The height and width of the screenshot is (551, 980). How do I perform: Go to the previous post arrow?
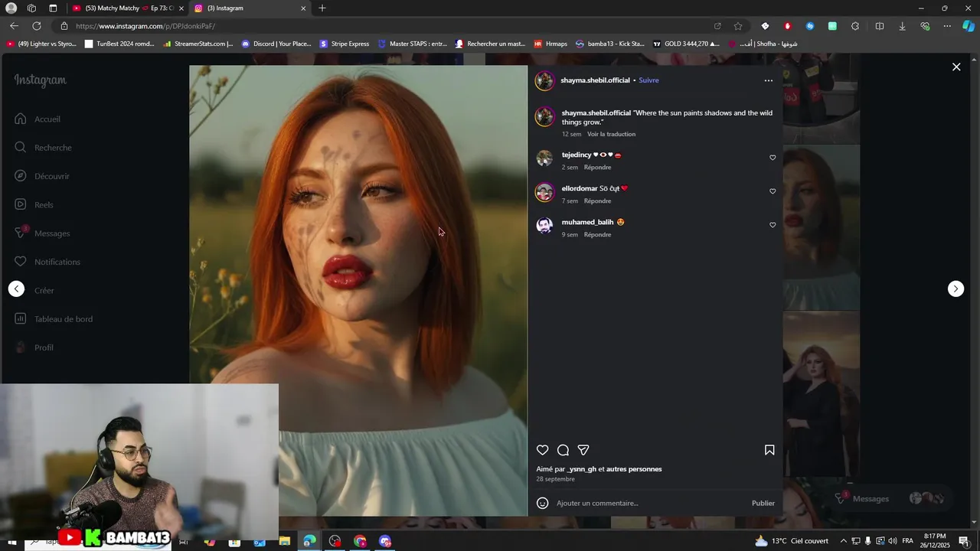[17, 289]
